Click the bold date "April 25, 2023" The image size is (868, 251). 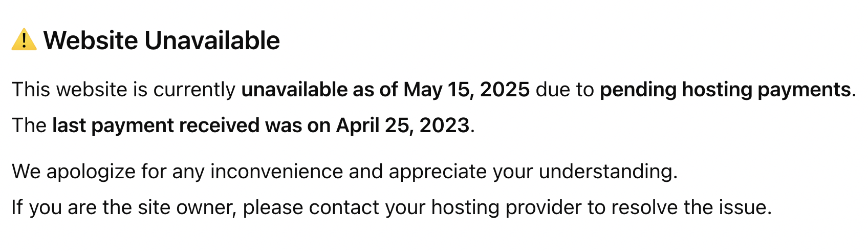[402, 126]
